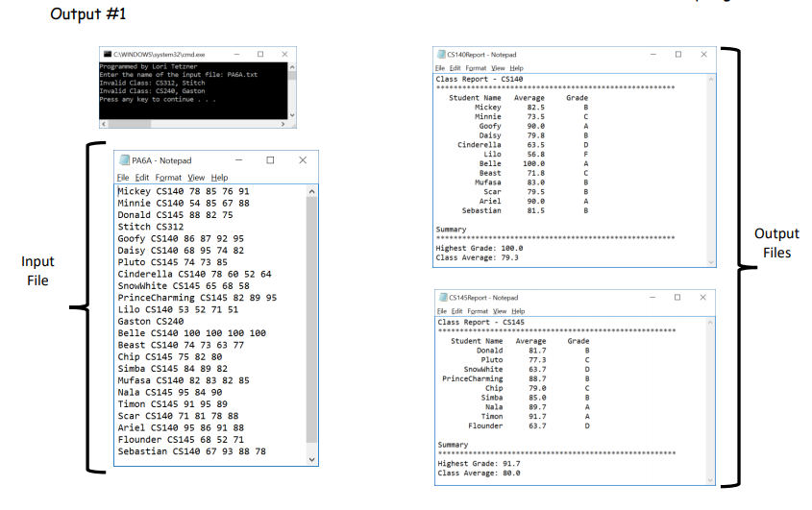Click 'PrinceCharming CS145 82 89 95' line
The width and height of the screenshot is (812, 510).
point(197,298)
